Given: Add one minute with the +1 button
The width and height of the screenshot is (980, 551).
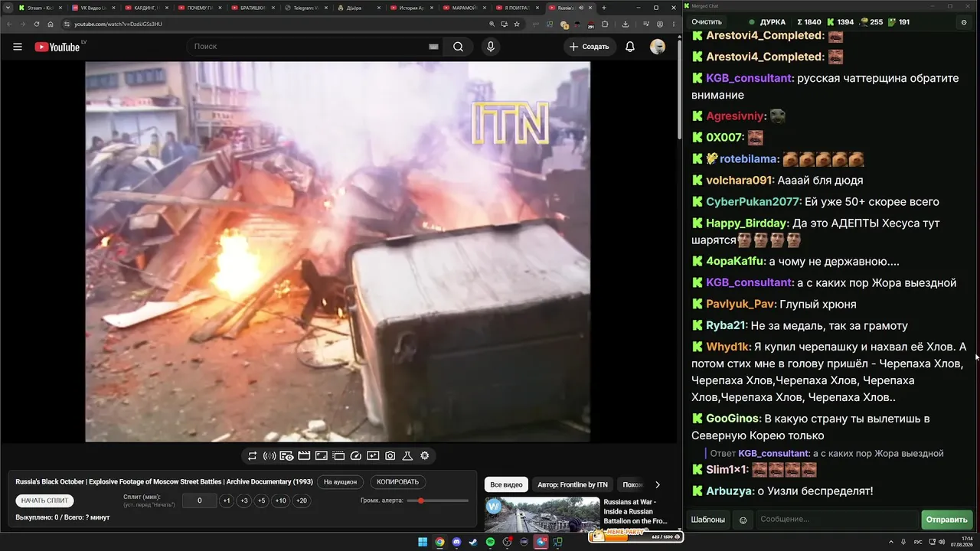Looking at the screenshot, I should click(x=227, y=500).
